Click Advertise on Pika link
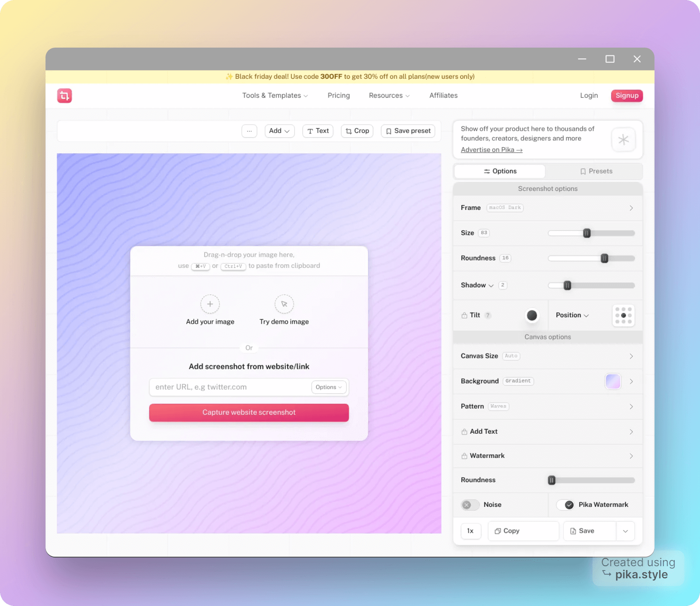The height and width of the screenshot is (606, 700). 492,150
